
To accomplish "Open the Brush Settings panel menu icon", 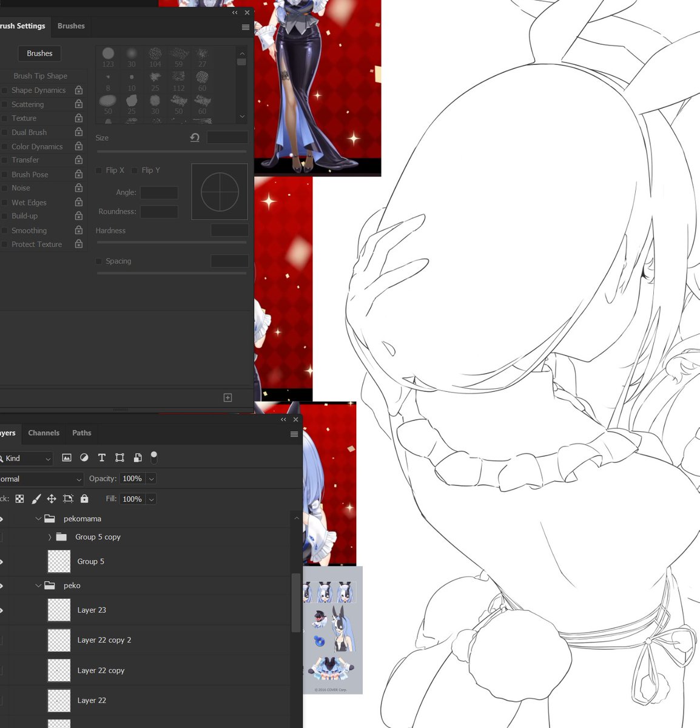I will pos(245,27).
